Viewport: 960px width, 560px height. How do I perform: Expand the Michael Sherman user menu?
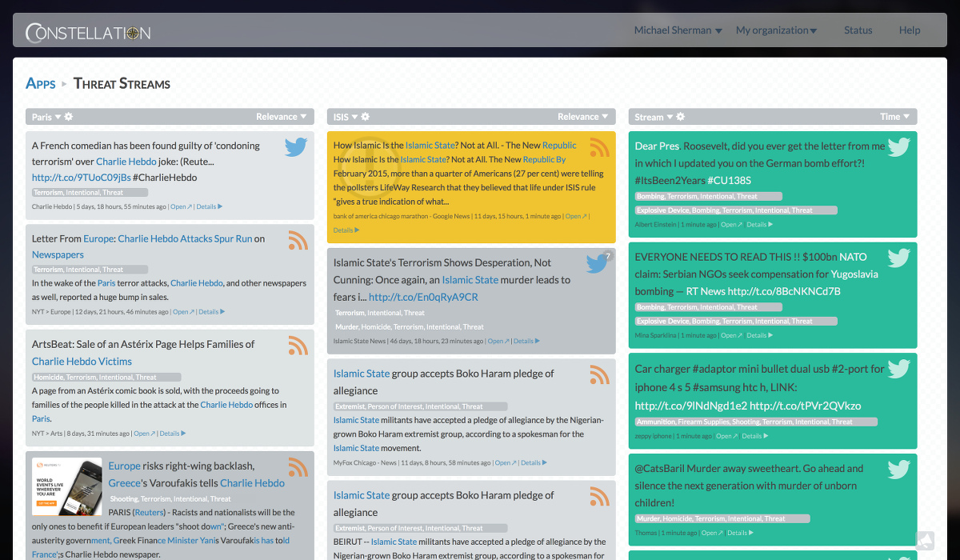(678, 30)
